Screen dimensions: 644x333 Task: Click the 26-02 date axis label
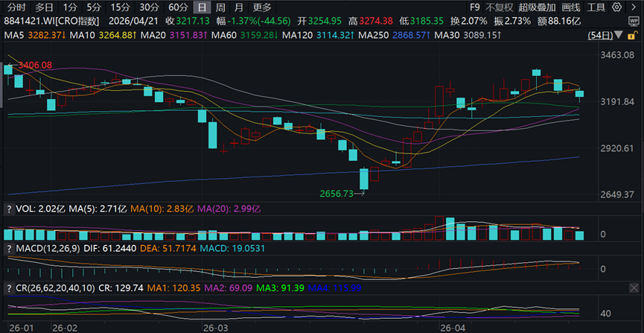(65, 328)
